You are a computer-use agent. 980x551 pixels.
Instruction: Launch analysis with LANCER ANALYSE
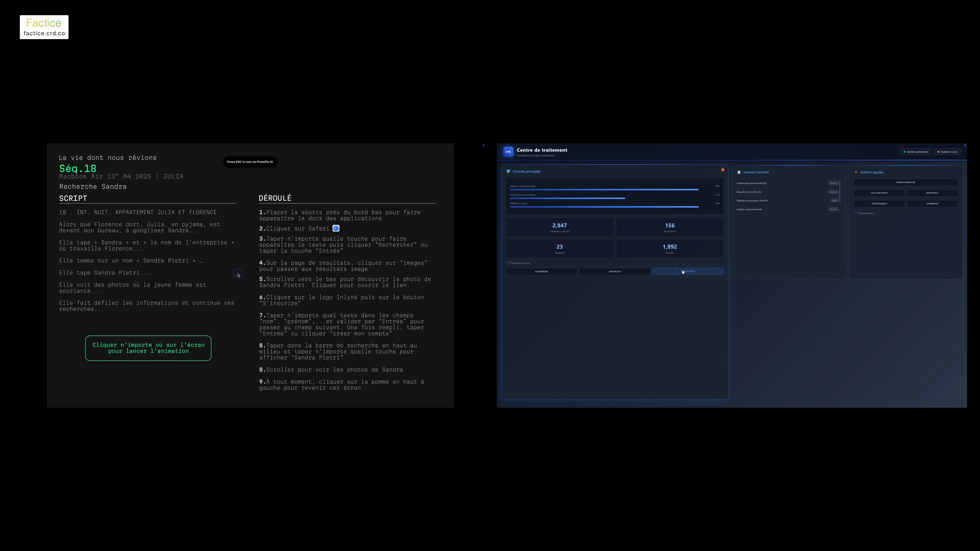(905, 182)
